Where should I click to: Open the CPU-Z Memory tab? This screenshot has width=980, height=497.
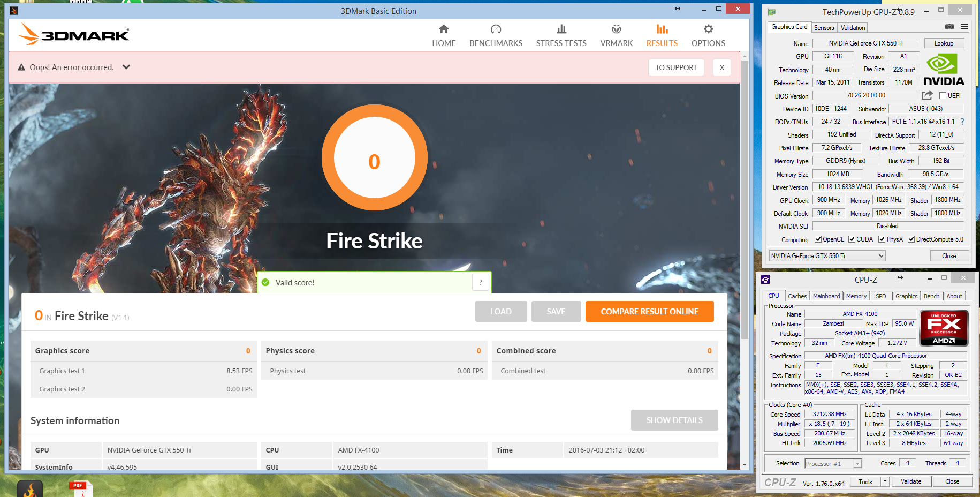tap(856, 296)
